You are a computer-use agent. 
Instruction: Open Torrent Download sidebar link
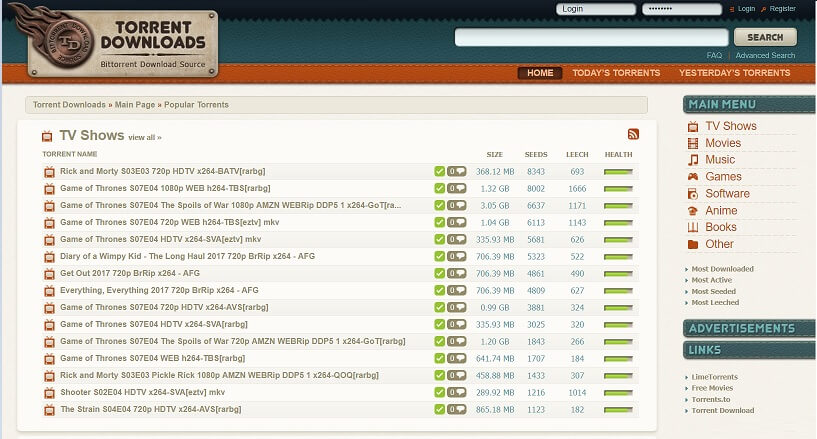(723, 411)
